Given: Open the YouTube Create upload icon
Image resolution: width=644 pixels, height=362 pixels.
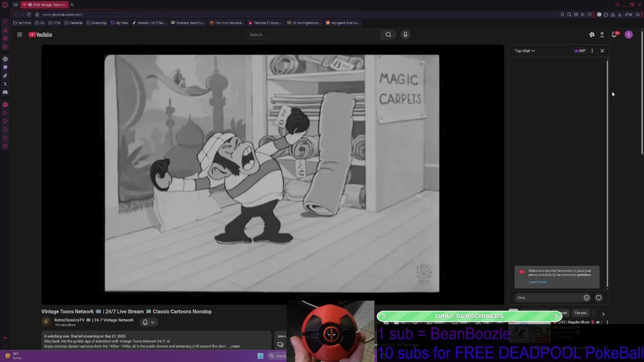Looking at the screenshot, I should pyautogui.click(x=602, y=35).
